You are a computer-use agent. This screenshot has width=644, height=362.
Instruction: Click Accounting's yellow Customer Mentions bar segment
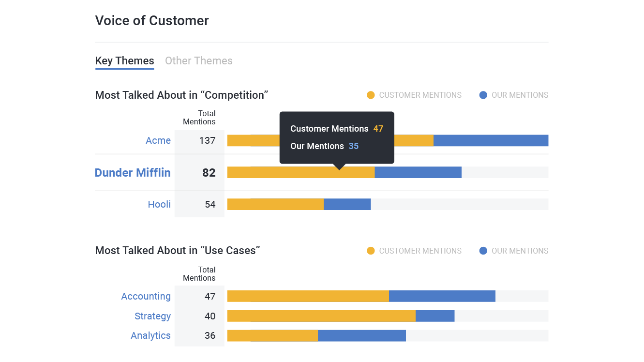pyautogui.click(x=308, y=297)
